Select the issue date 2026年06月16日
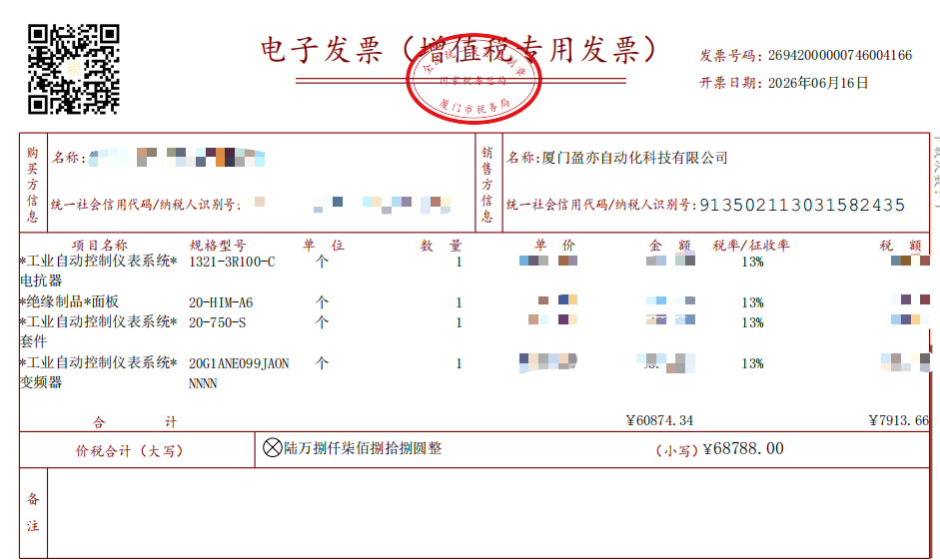Image resolution: width=940 pixels, height=560 pixels. click(x=818, y=83)
